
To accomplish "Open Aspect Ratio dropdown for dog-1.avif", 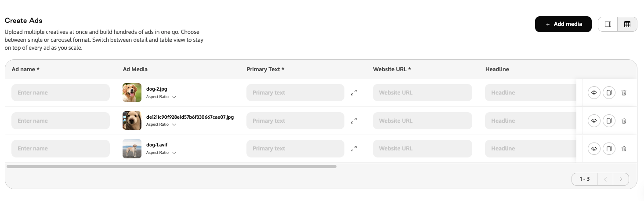I will click(161, 153).
